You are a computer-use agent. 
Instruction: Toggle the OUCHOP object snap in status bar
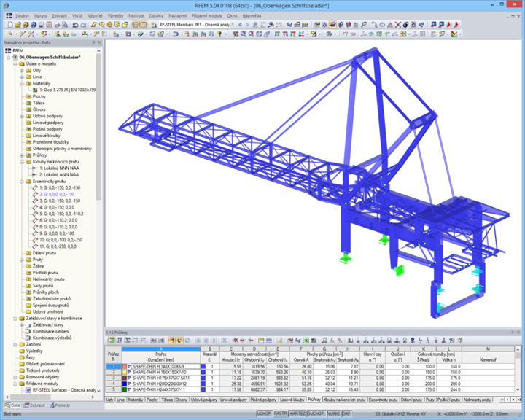tap(316, 413)
